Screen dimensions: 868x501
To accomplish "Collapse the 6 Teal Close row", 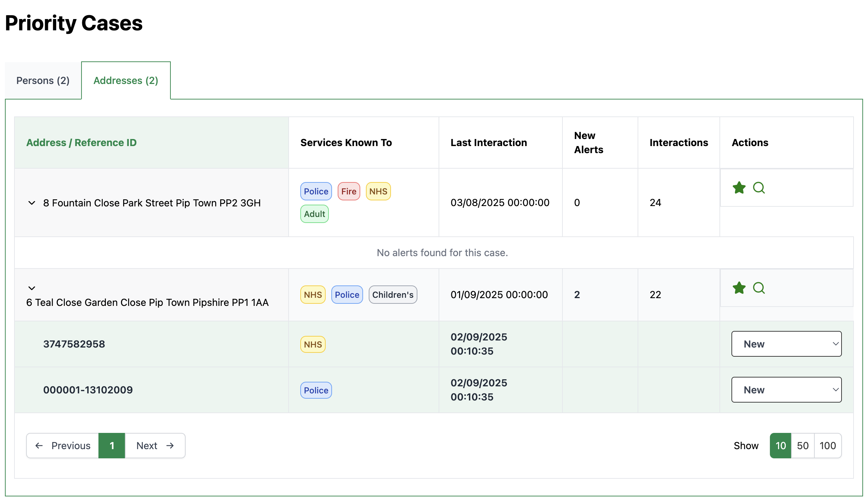I will pyautogui.click(x=32, y=288).
